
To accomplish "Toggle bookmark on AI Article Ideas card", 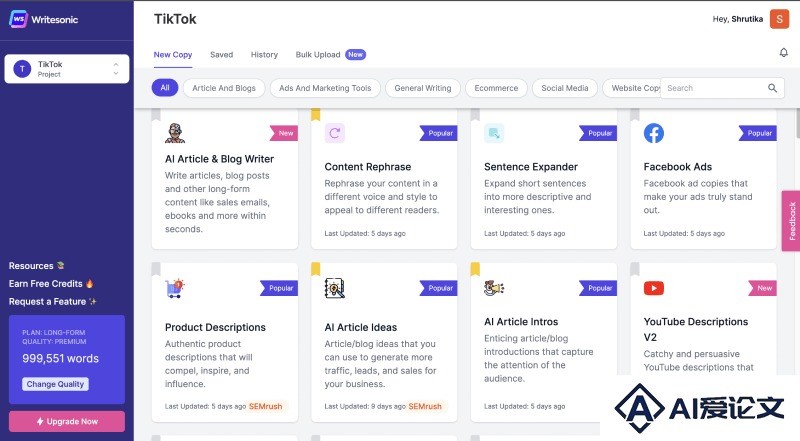I will (x=316, y=270).
